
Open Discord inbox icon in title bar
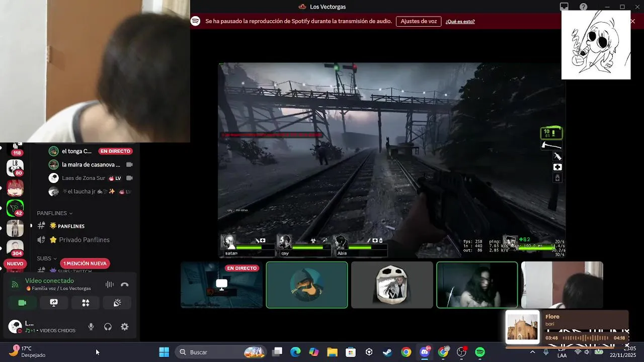click(x=564, y=7)
